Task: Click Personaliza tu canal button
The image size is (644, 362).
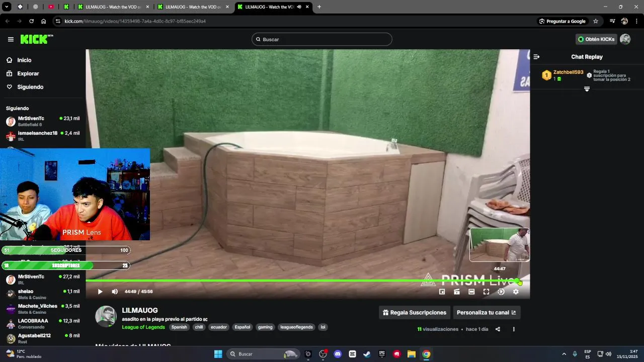Action: [x=487, y=313]
